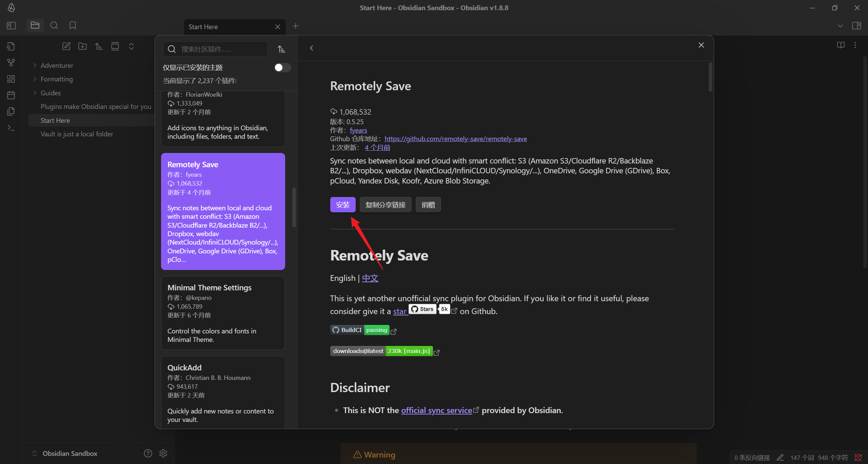Open the file explorer folder icon

[35, 25]
